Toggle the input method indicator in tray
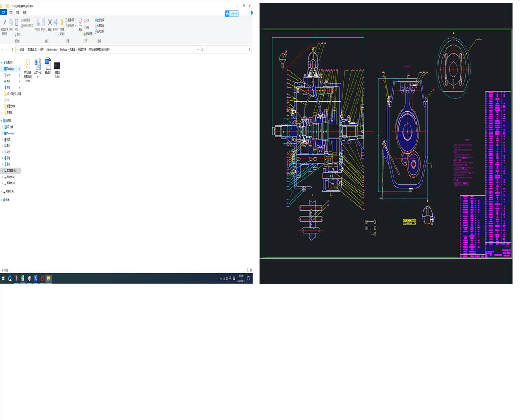520x420 pixels. pos(230,279)
